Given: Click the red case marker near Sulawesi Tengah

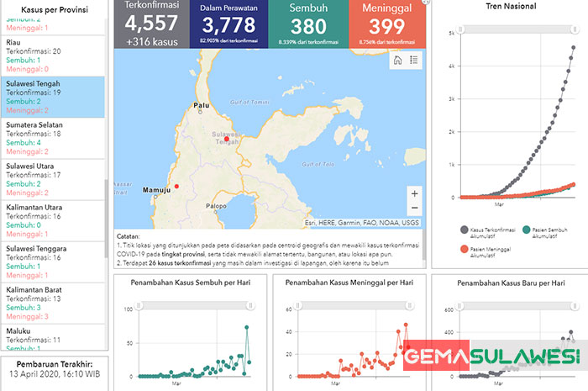Looking at the screenshot, I should tap(214, 139).
